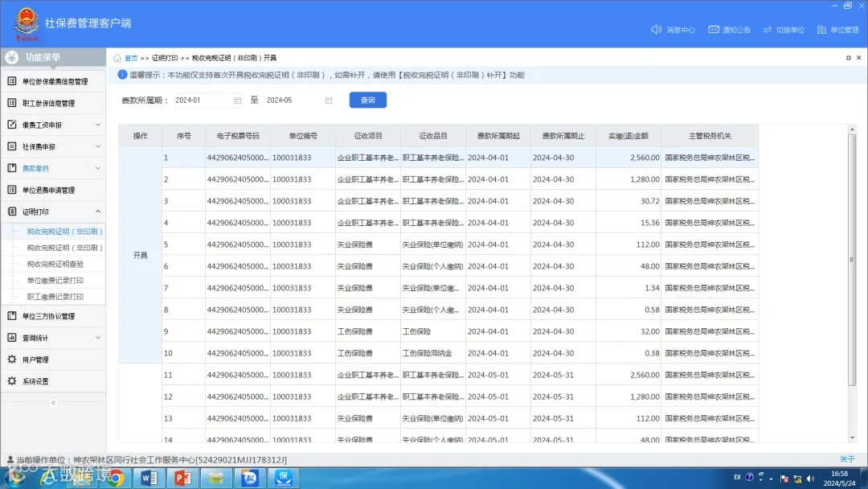Screen dimensions: 868x489
Task: Open 单位管理 building icon
Action: tap(821, 29)
